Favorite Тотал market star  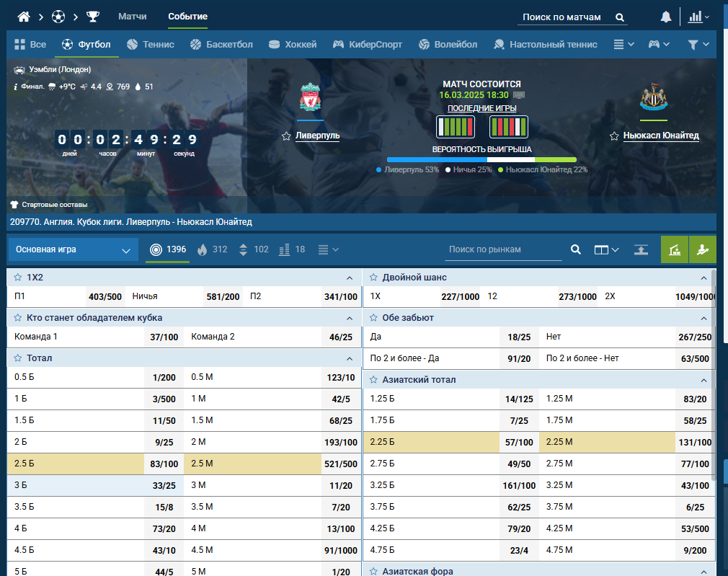pyautogui.click(x=17, y=358)
